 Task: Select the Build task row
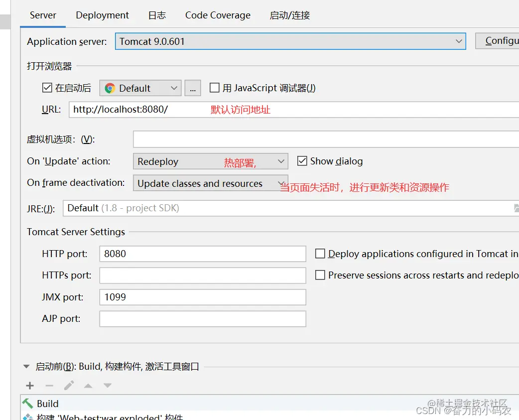[269, 404]
